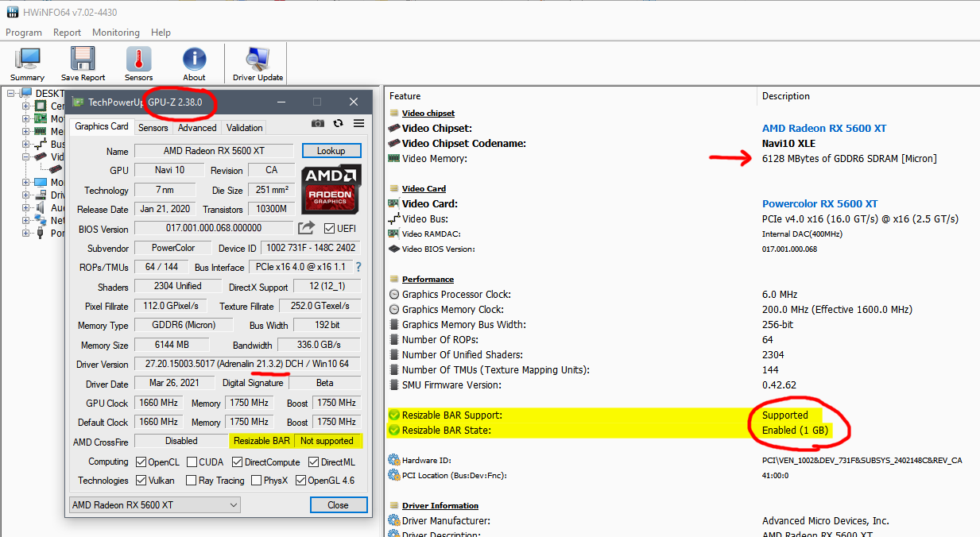Click the Resizable BAR Support check icon
The width and height of the screenshot is (980, 537).
click(x=393, y=415)
